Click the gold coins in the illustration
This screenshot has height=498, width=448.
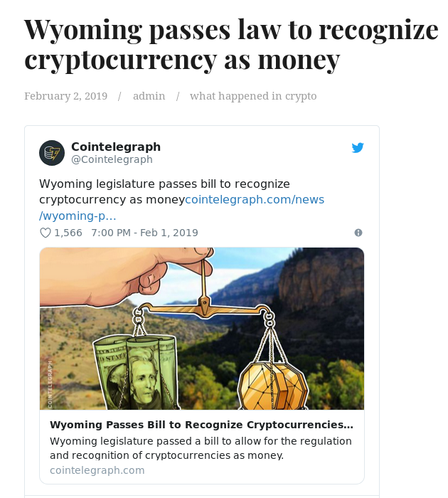click(273, 386)
